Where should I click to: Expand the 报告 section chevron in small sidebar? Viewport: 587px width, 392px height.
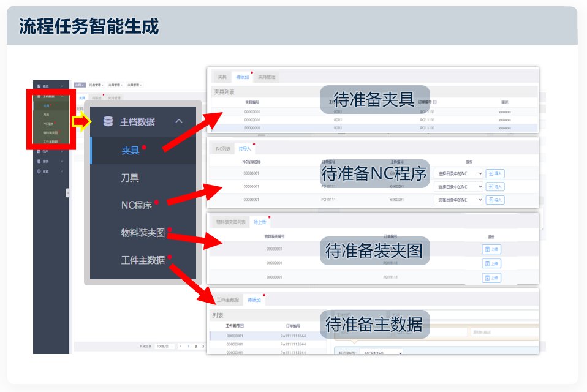click(x=62, y=161)
